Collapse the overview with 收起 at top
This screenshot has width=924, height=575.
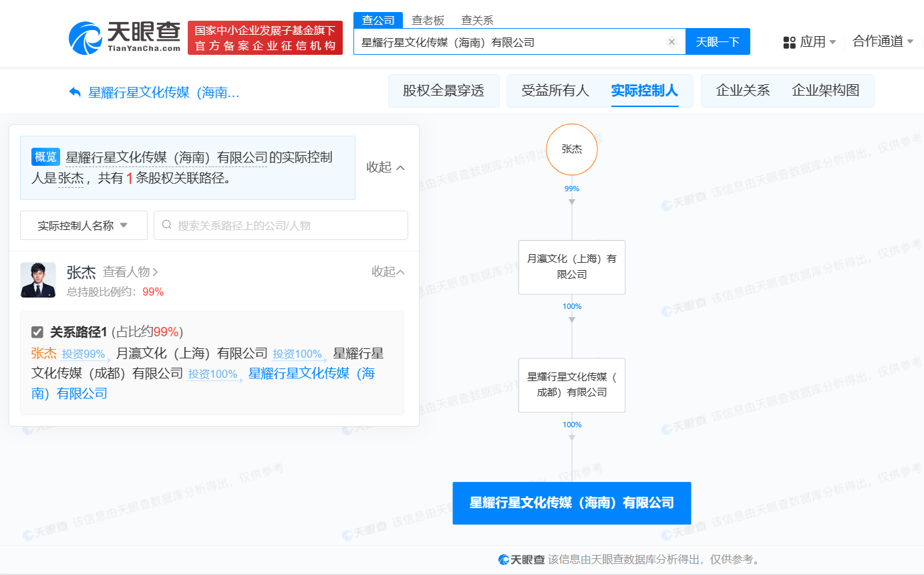386,167
